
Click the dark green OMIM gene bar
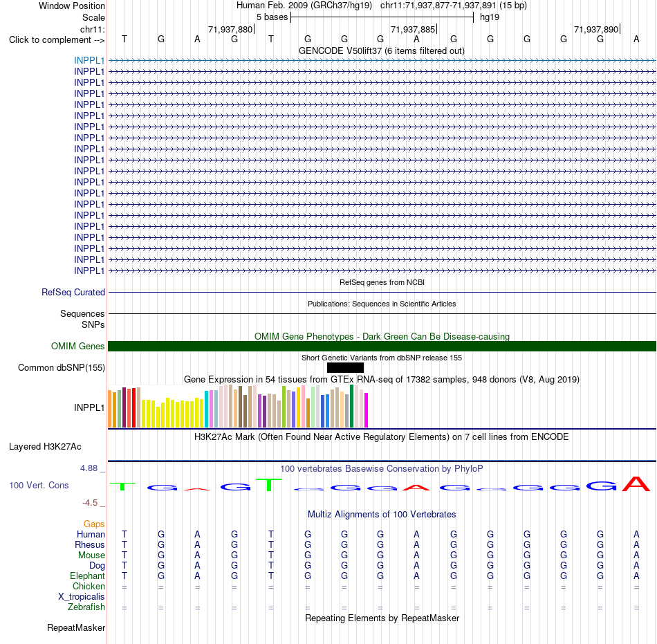[x=382, y=346]
